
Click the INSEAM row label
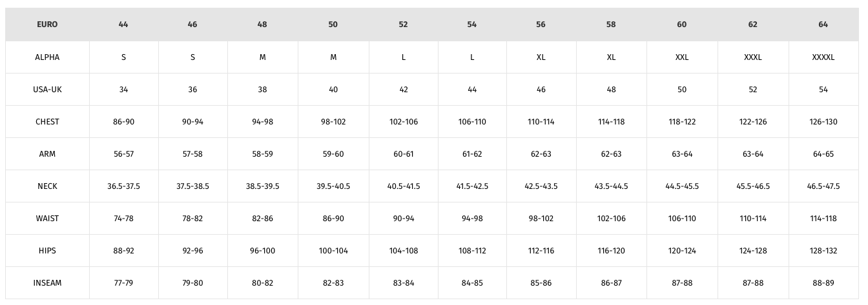(47, 283)
